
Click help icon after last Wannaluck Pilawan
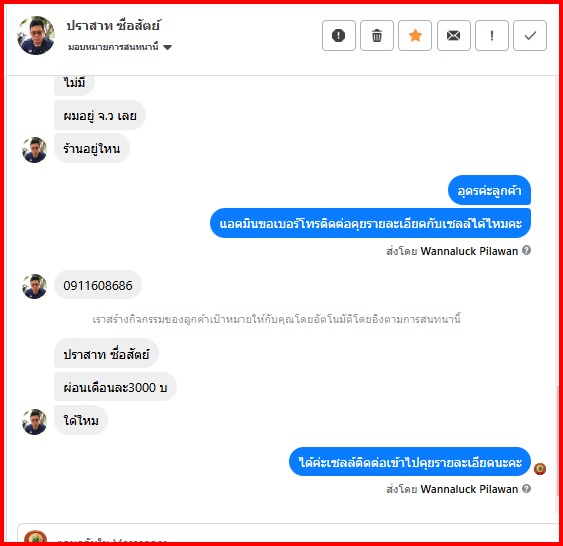point(526,488)
